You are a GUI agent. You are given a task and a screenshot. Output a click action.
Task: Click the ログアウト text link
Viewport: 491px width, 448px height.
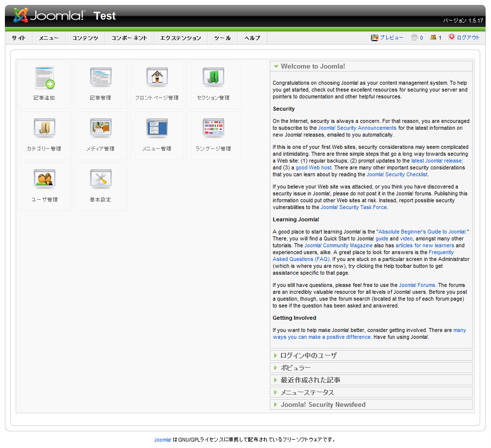pos(468,38)
